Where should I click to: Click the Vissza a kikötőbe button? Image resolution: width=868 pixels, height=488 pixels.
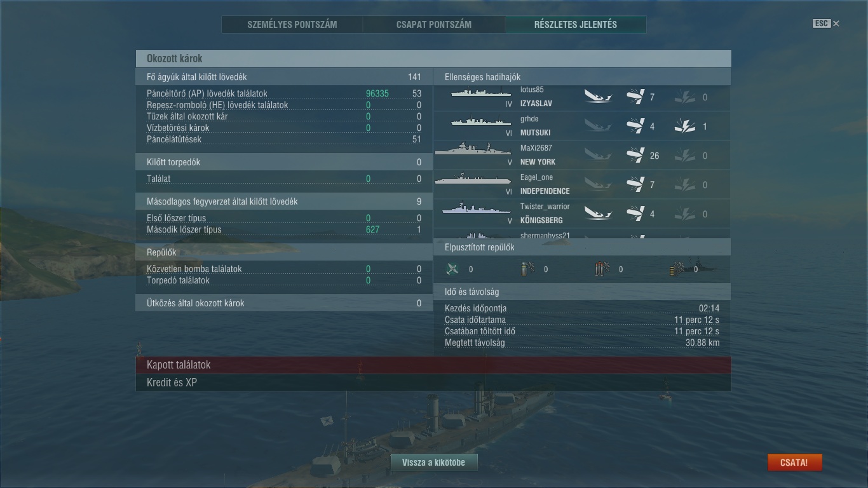pyautogui.click(x=433, y=463)
